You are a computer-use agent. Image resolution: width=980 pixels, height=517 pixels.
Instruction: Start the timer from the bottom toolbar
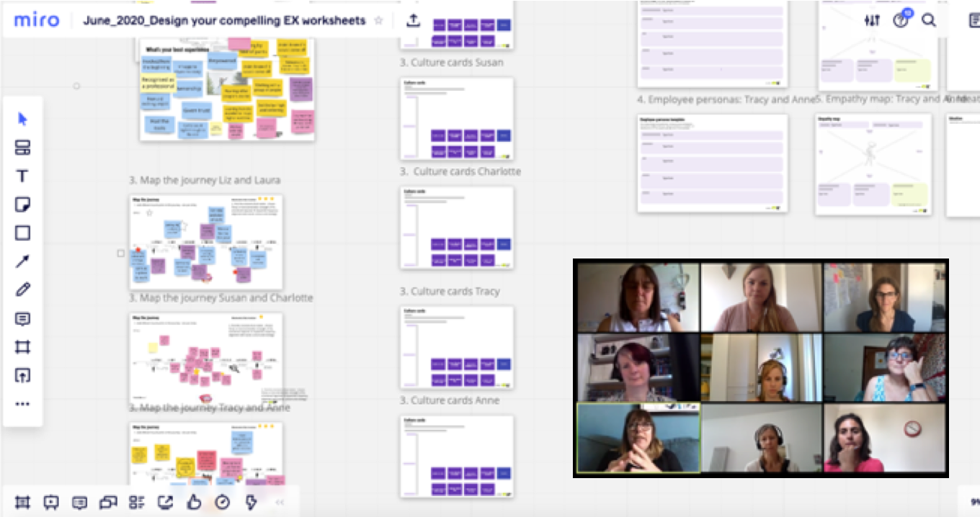[x=223, y=503]
